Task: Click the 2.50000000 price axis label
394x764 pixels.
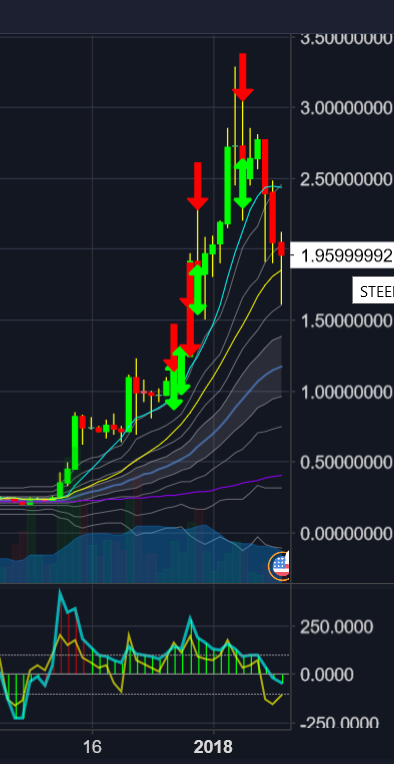Action: click(x=347, y=179)
